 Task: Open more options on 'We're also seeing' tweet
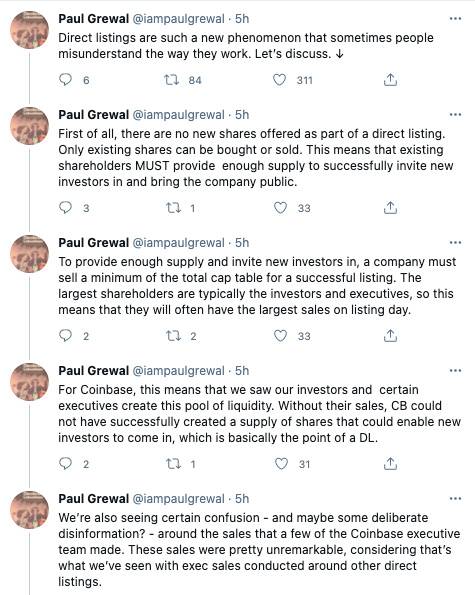[x=455, y=498]
